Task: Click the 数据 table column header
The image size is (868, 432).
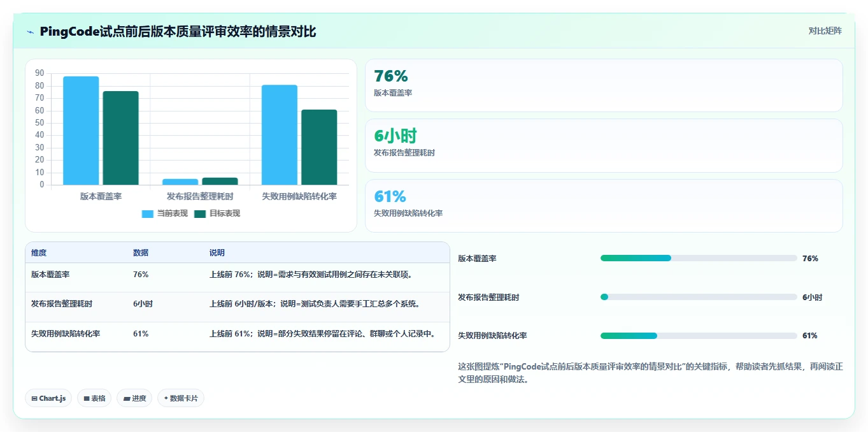Action: (x=141, y=253)
